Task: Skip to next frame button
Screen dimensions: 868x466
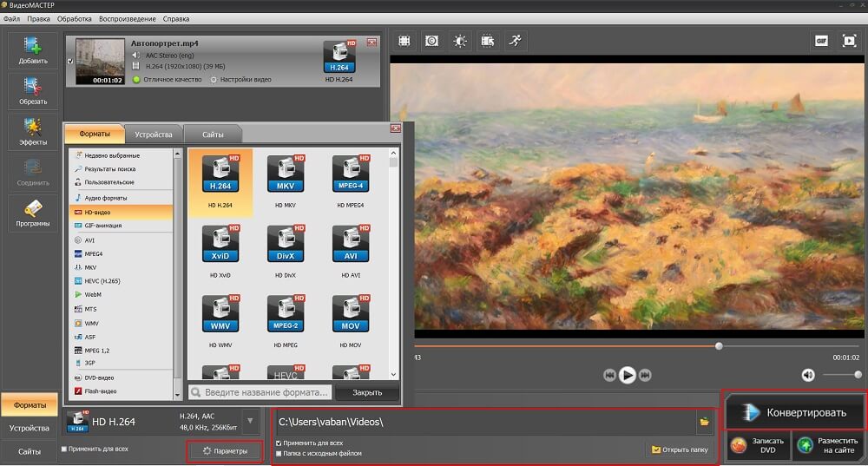Action: pyautogui.click(x=645, y=375)
